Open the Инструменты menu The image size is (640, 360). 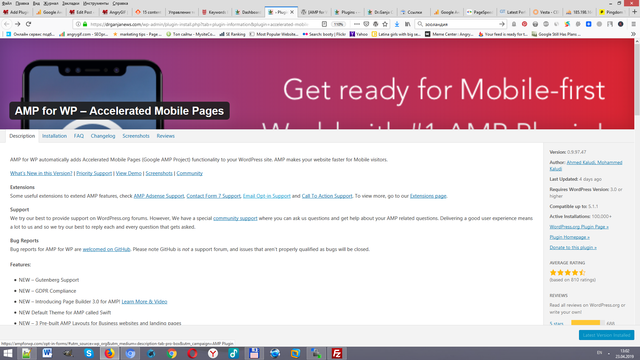click(x=96, y=3)
